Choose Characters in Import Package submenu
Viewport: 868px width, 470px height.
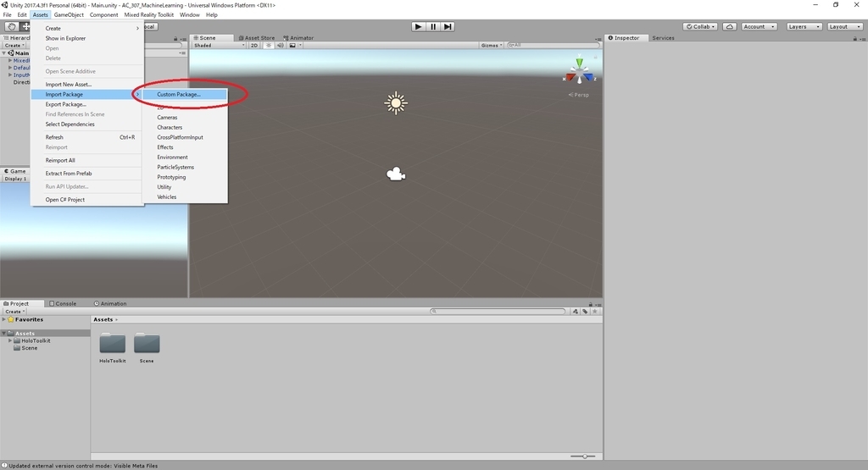click(x=184, y=127)
